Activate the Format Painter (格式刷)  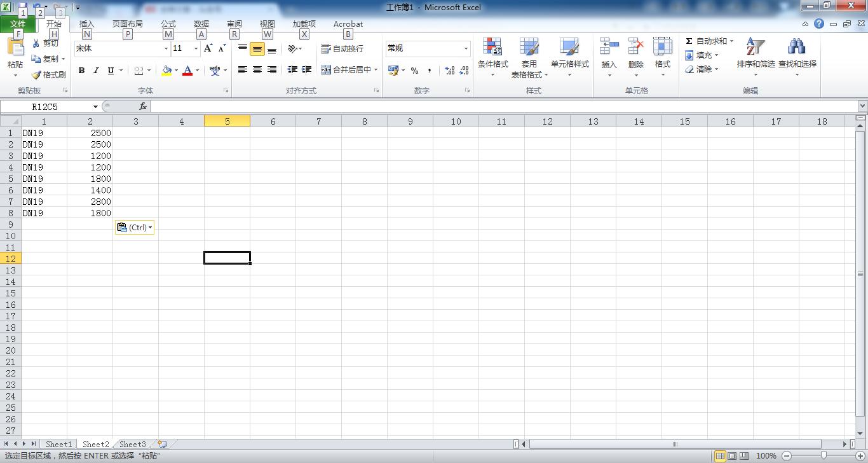49,74
